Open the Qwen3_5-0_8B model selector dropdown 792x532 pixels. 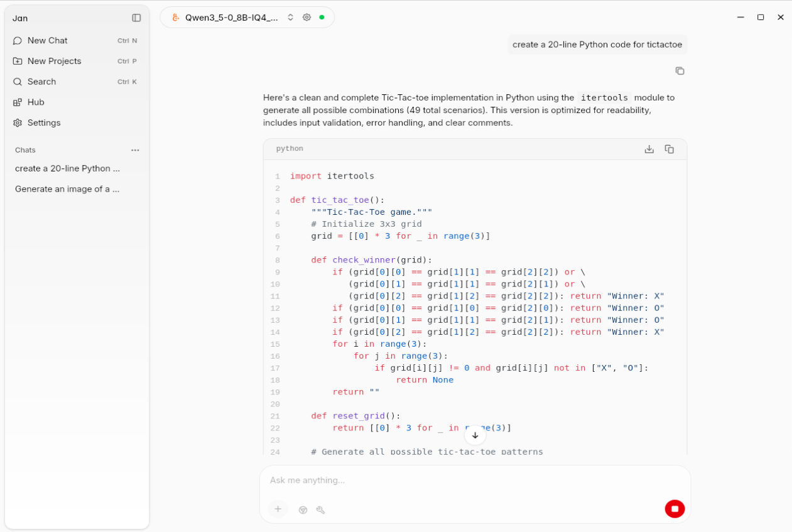point(232,18)
